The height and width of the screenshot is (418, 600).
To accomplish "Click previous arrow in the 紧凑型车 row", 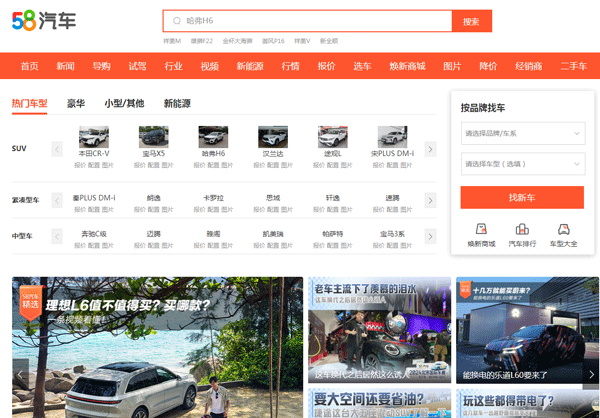I will (x=57, y=201).
